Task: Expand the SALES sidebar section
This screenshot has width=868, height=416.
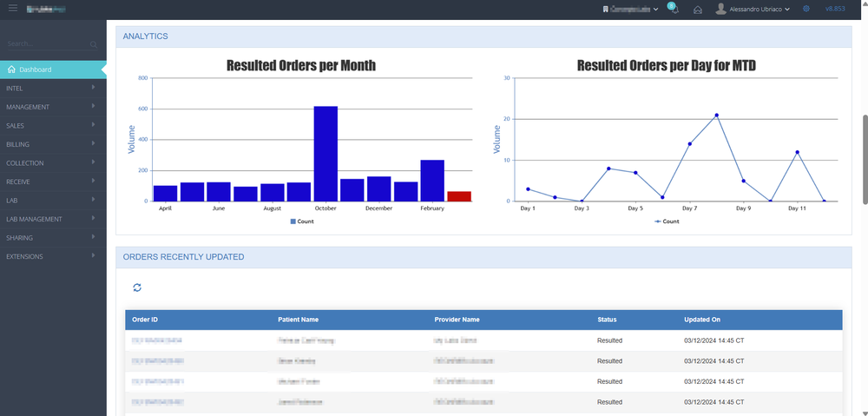Action: pos(53,126)
